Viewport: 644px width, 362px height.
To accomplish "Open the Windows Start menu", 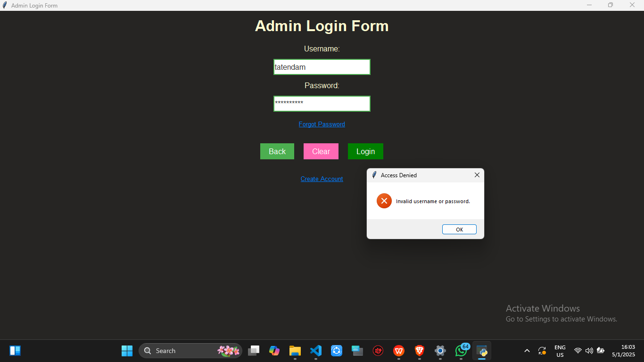I will pyautogui.click(x=127, y=351).
